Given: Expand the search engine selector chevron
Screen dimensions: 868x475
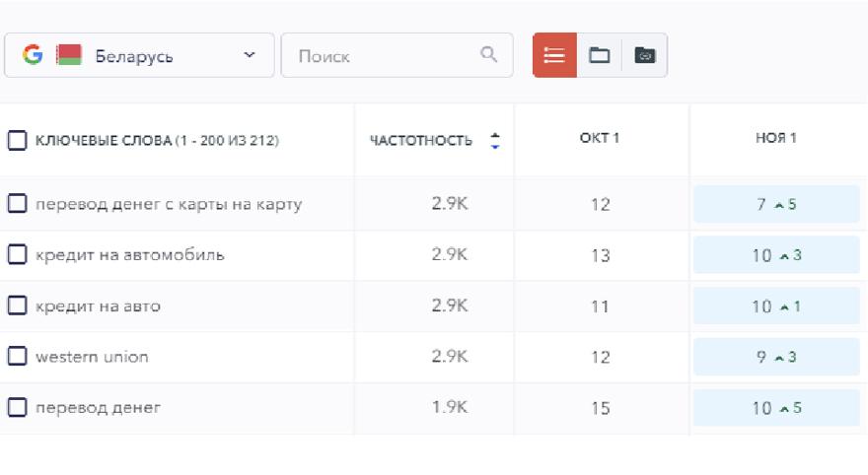Looking at the screenshot, I should (x=249, y=55).
